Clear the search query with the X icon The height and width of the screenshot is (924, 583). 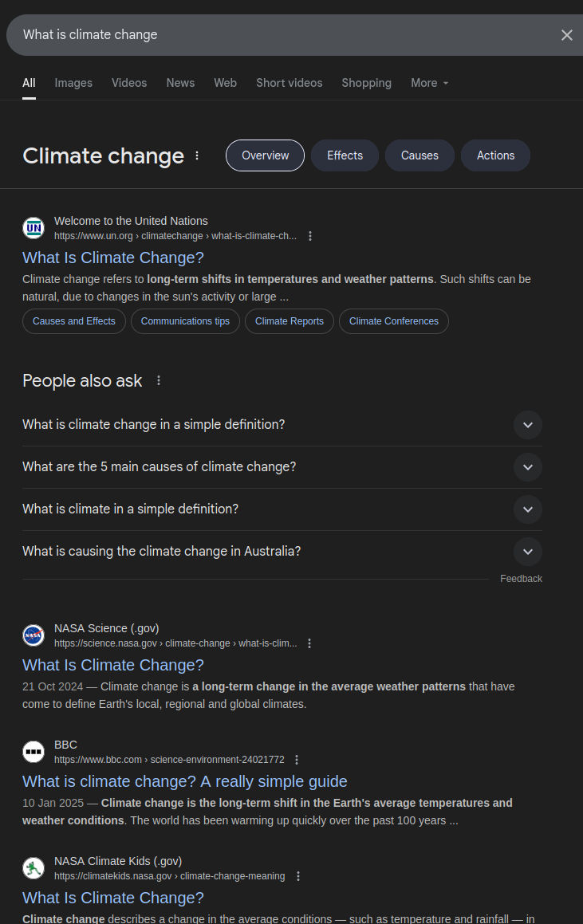(x=566, y=35)
